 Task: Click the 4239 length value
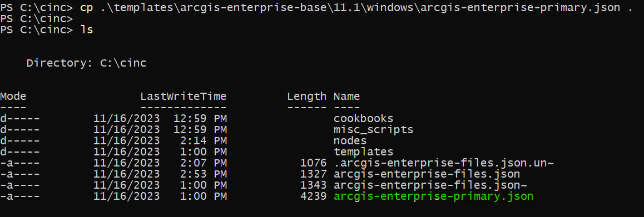click(x=313, y=196)
